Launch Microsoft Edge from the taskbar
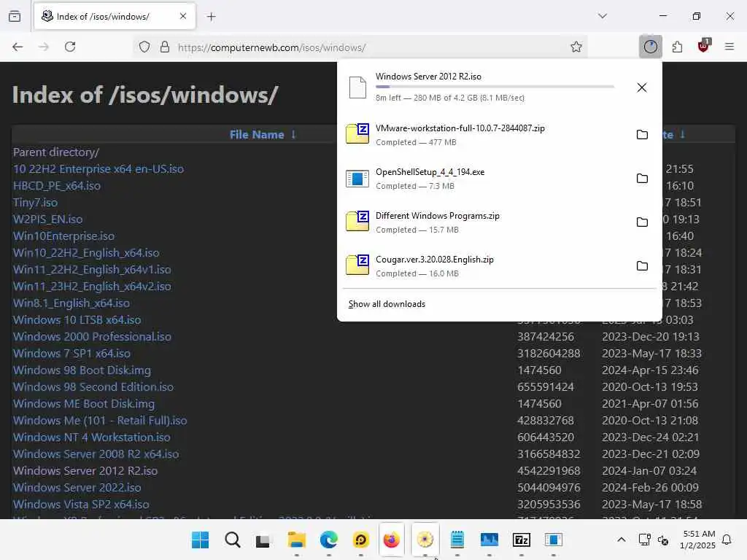Viewport: 747px width, 560px height. click(329, 540)
